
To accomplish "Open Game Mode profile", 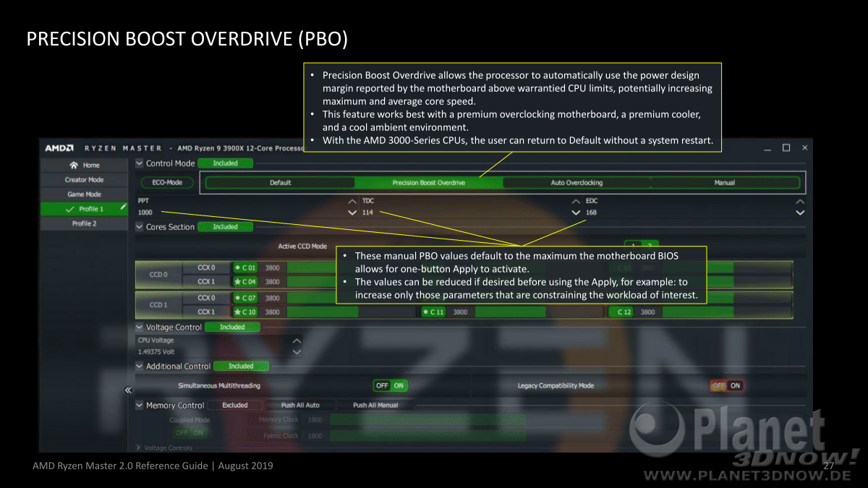I will pos(85,194).
